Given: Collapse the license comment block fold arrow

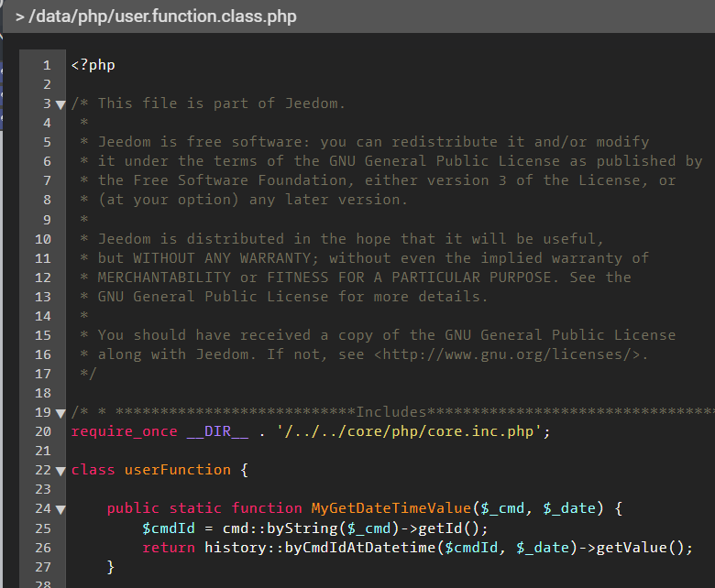Looking at the screenshot, I should click(x=60, y=104).
